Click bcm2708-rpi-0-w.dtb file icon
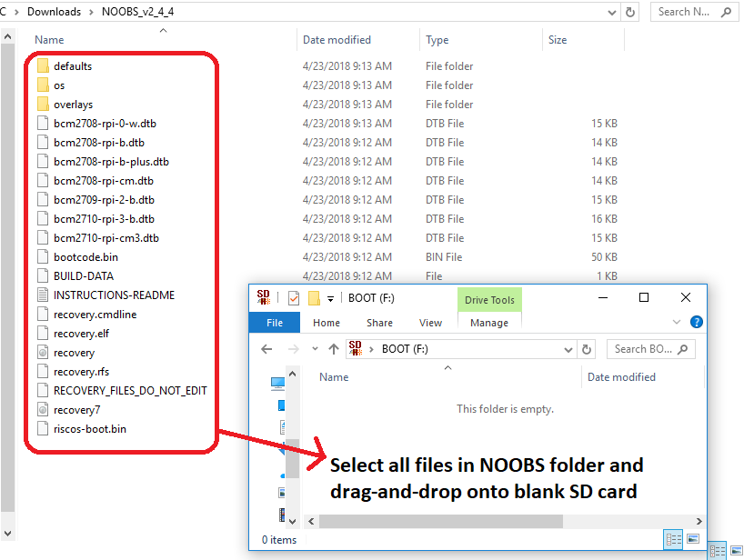This screenshot has height=560, width=744. [43, 124]
